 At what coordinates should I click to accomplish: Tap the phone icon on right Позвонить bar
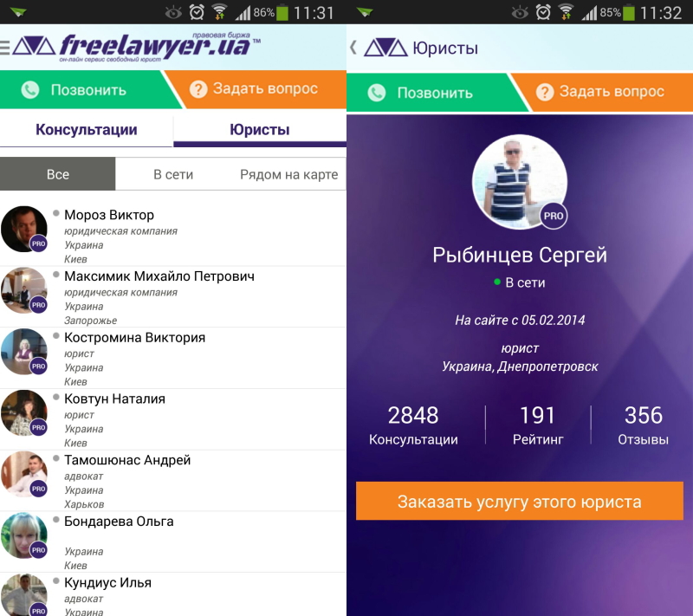coord(377,93)
